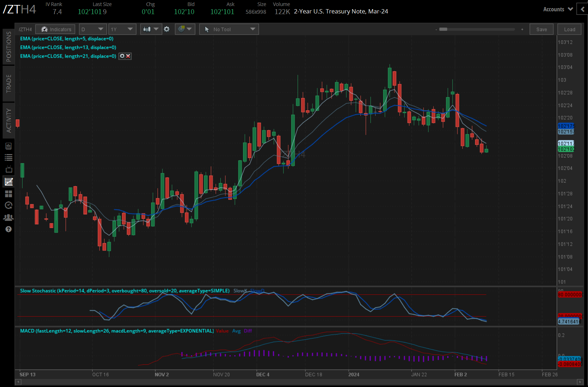
Task: Open the watchlist list icon in sidebar
Action: tap(8, 158)
